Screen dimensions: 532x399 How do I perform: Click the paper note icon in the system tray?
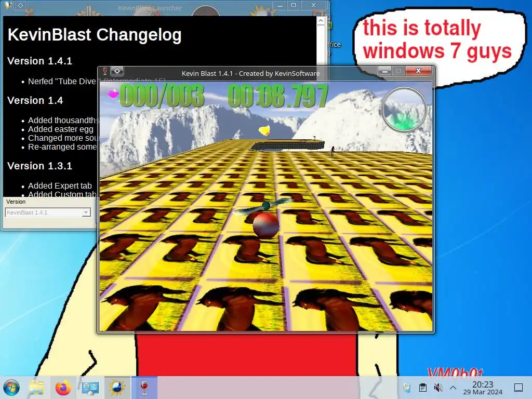tap(407, 388)
